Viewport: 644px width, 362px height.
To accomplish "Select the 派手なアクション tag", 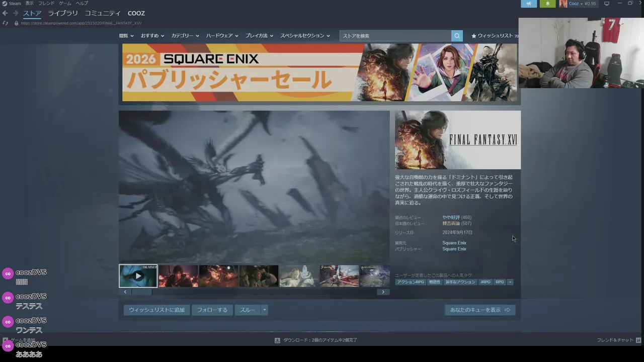I will [x=460, y=282].
